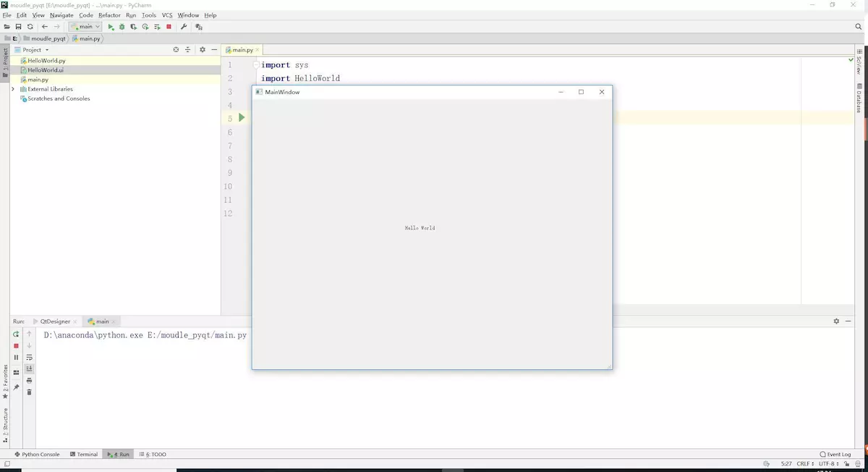
Task: Toggle Soft-Wrap in the Run console
Action: coord(29,357)
